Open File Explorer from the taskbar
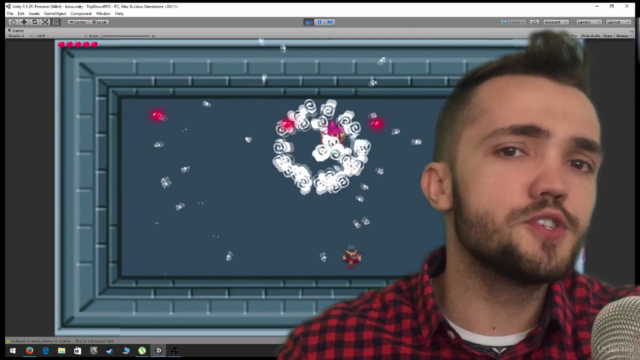640x360 pixels. (61, 351)
